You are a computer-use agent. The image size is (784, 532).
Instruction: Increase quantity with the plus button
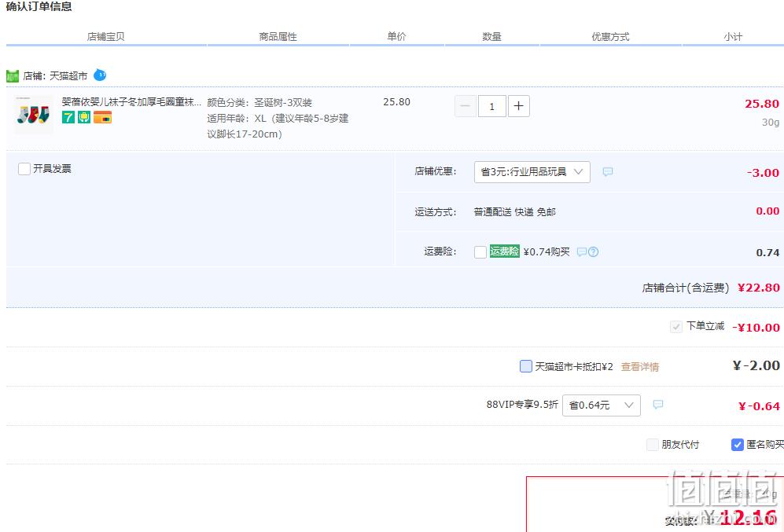pos(518,106)
